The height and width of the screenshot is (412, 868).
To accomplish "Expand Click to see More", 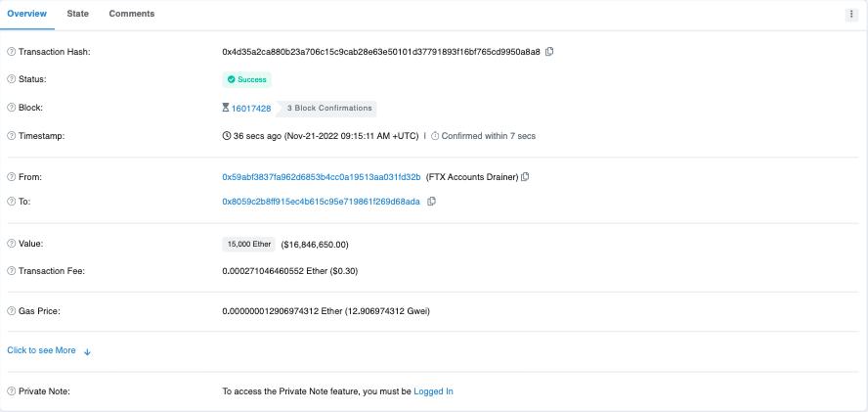I will click(49, 350).
